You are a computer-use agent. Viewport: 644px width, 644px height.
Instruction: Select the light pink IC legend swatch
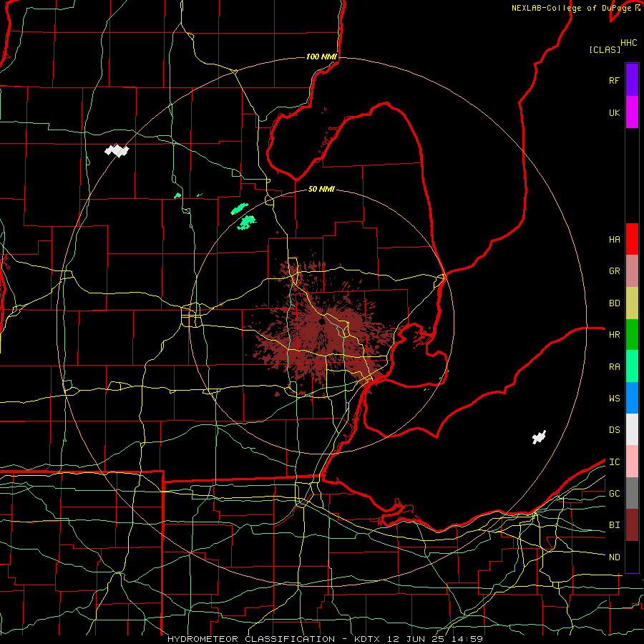(x=632, y=462)
